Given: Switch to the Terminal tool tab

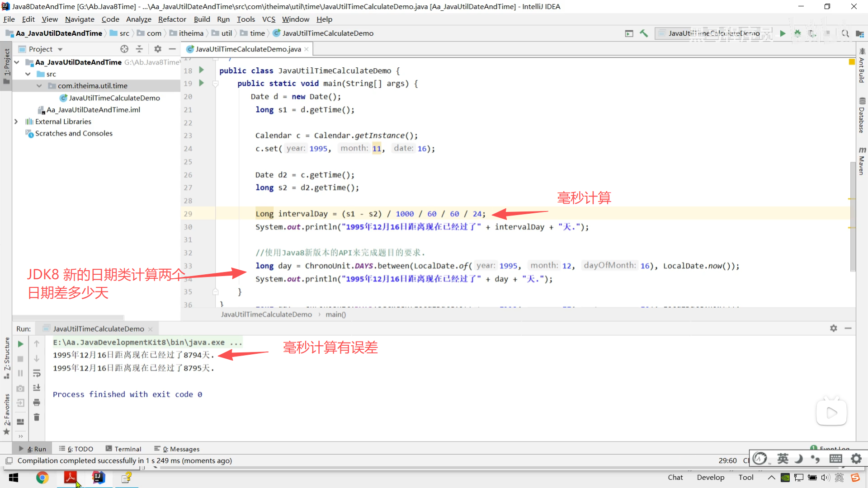Looking at the screenshot, I should pyautogui.click(x=123, y=449).
